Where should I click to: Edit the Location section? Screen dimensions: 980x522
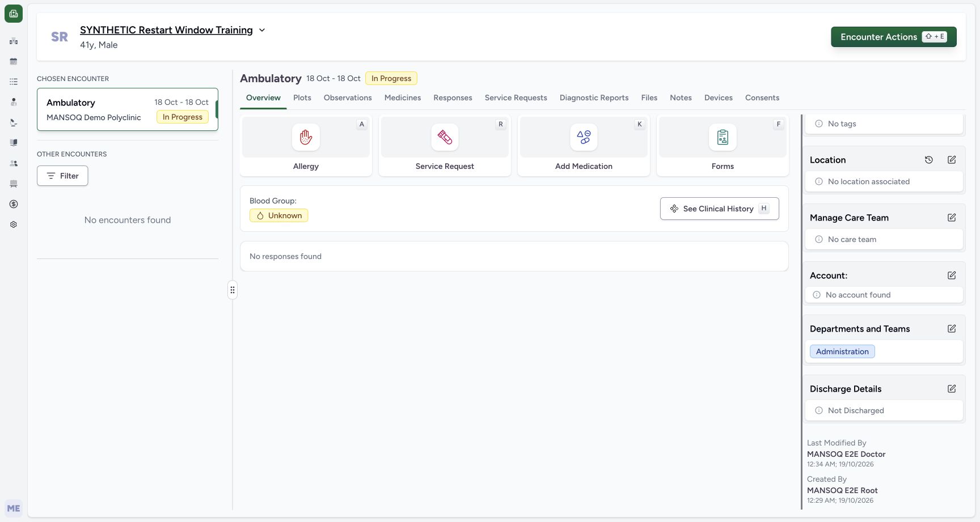click(x=952, y=160)
